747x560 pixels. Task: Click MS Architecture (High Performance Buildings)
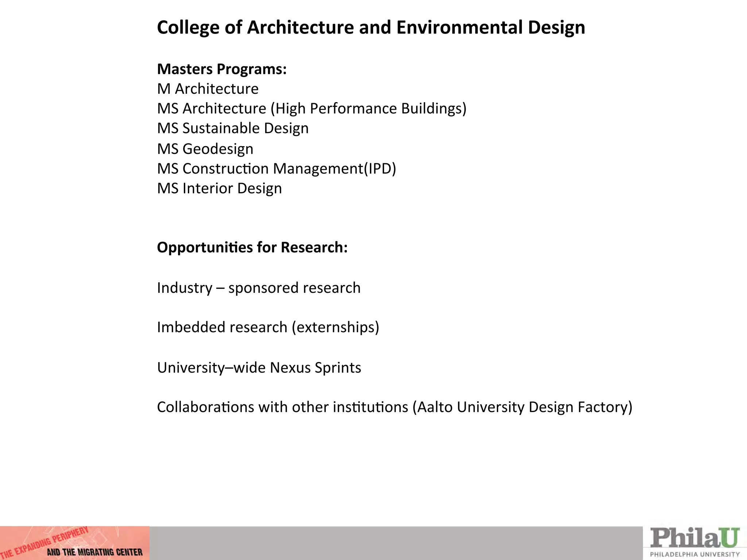pos(312,109)
